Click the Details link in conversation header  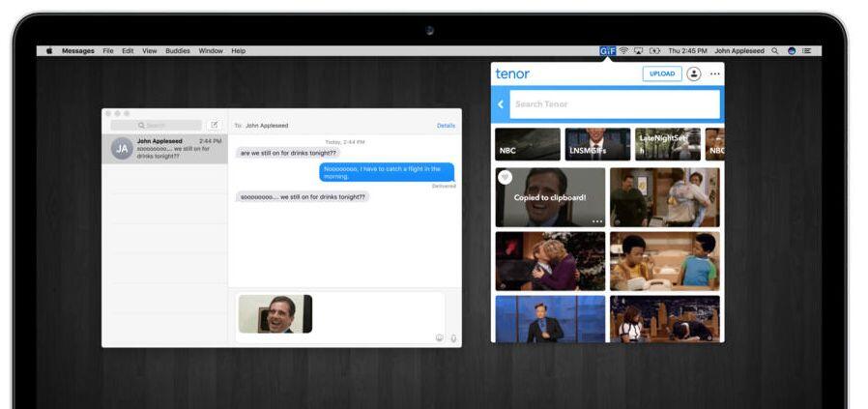tap(446, 125)
